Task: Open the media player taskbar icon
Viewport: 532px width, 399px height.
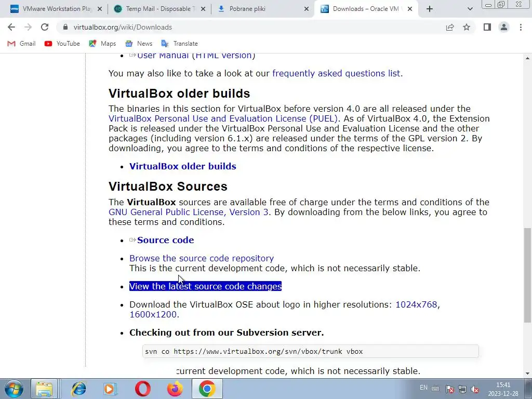Action: click(110, 389)
